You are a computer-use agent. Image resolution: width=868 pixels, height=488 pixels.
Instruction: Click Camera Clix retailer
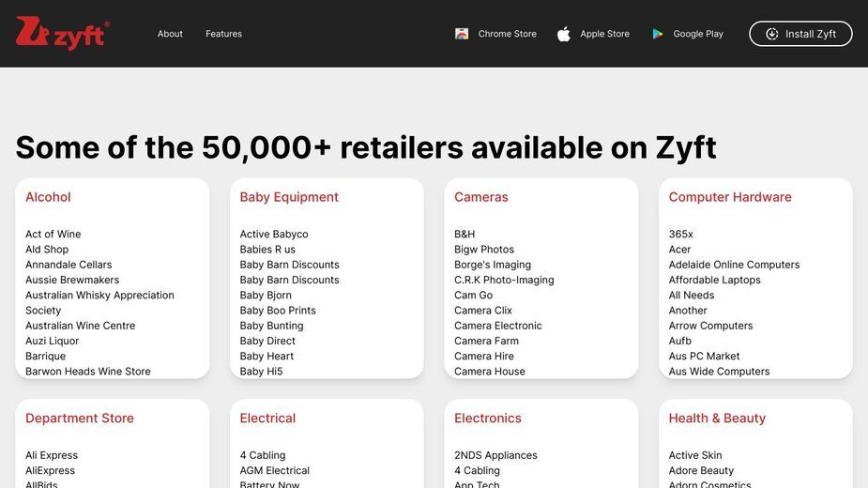[483, 311]
